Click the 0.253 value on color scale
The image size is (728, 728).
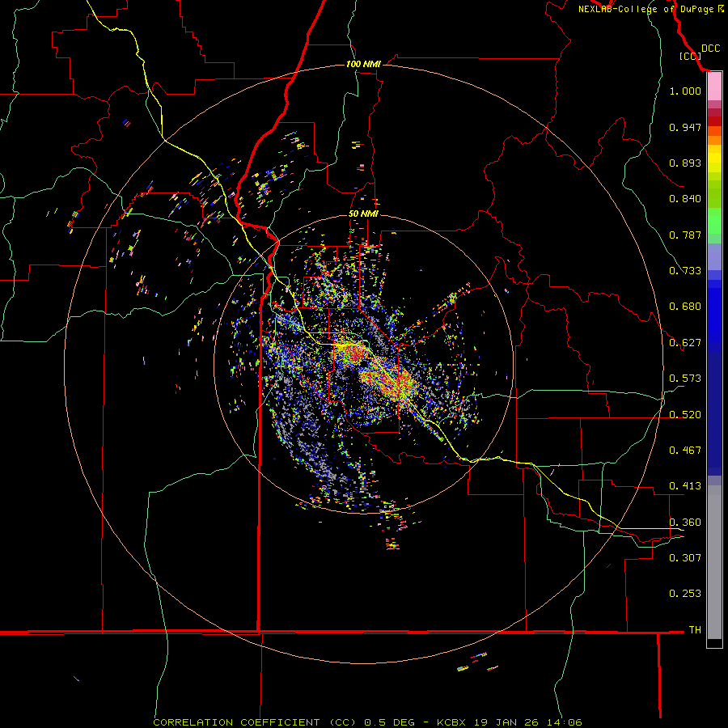tap(685, 594)
